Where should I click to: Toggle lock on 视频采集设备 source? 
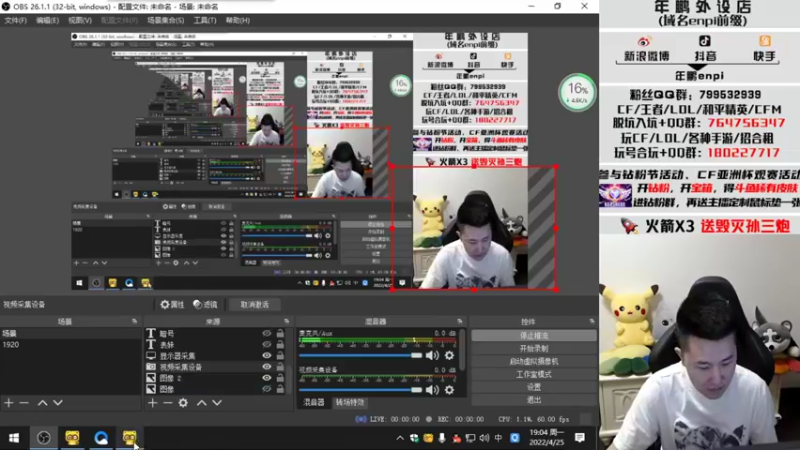pos(280,367)
